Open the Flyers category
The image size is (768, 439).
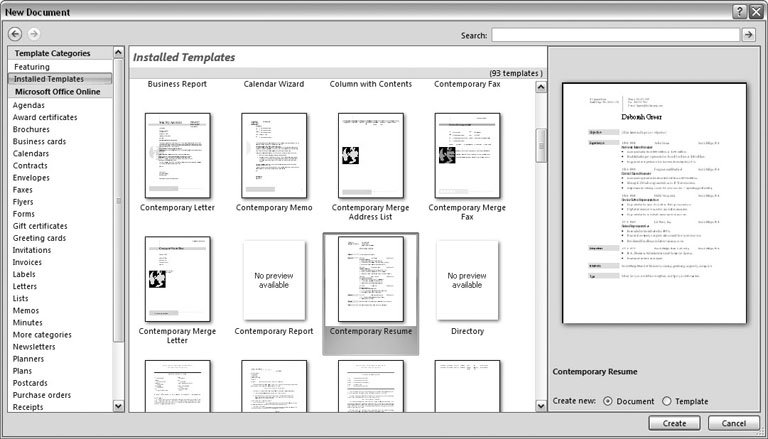(23, 202)
